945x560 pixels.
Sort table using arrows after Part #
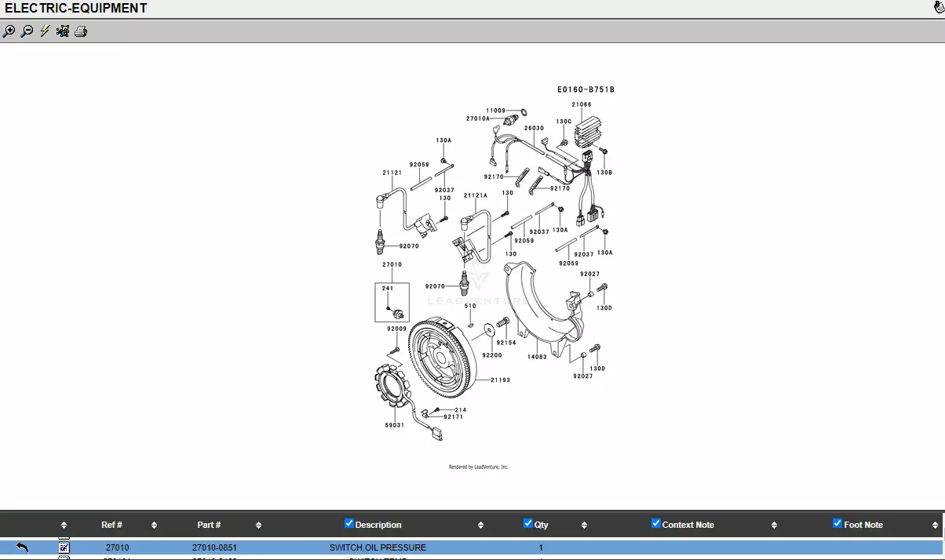coord(258,525)
